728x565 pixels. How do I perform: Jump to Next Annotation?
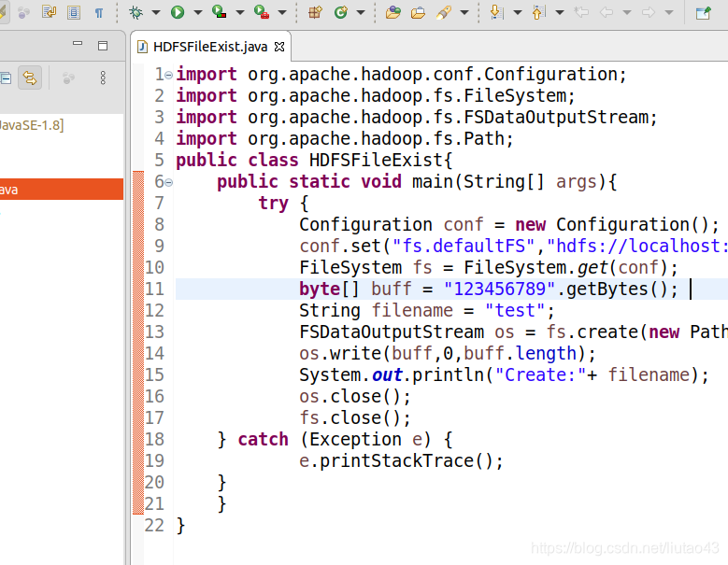(496, 12)
